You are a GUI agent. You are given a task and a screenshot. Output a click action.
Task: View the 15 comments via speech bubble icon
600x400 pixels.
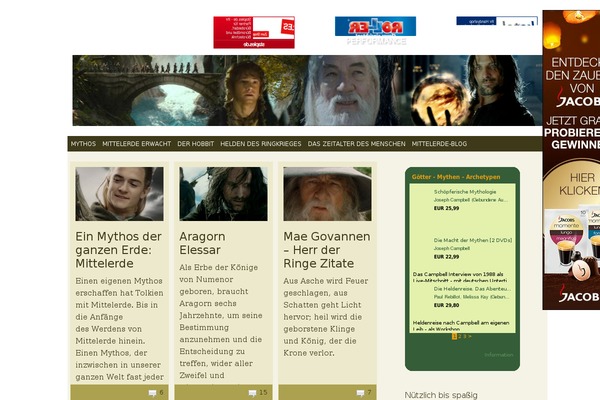252,393
